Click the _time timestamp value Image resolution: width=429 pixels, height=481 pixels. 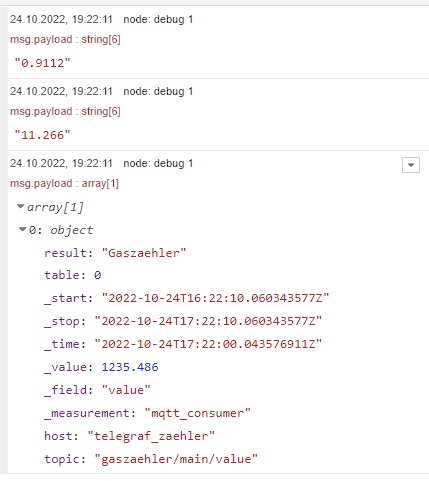208,344
